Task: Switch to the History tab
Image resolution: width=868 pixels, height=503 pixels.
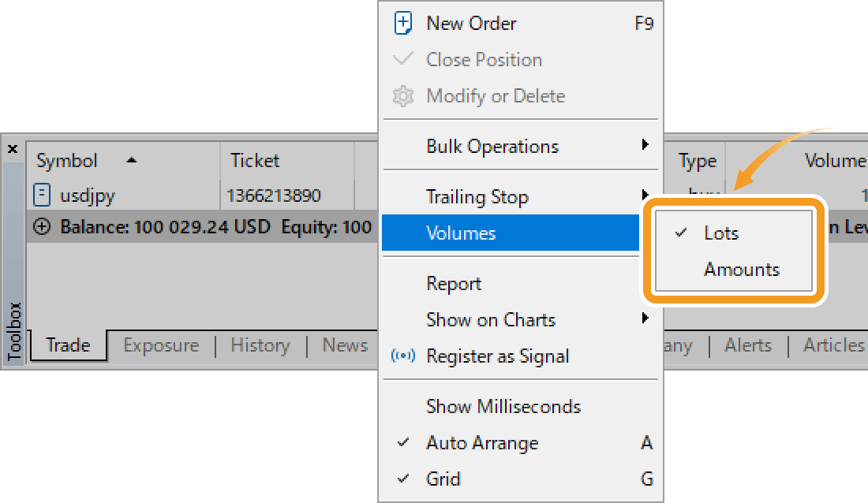Action: coord(260,345)
